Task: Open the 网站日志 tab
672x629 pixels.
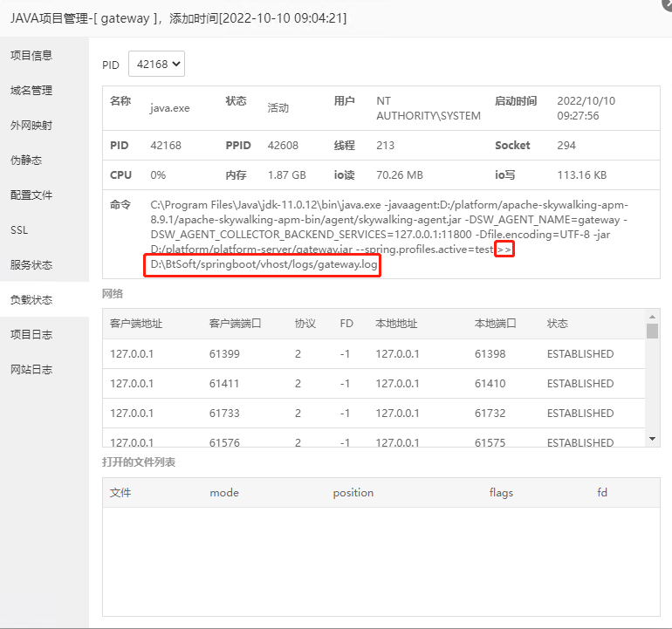Action: [31, 370]
